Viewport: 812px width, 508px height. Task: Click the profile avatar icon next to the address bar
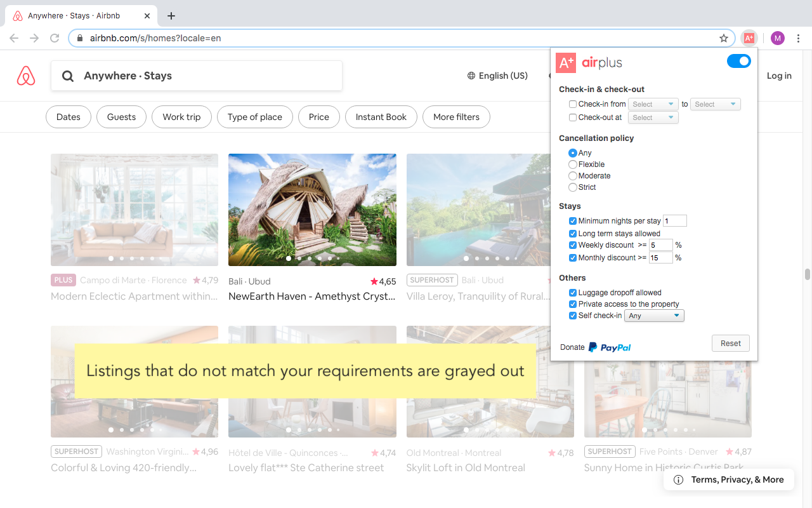pyautogui.click(x=777, y=38)
